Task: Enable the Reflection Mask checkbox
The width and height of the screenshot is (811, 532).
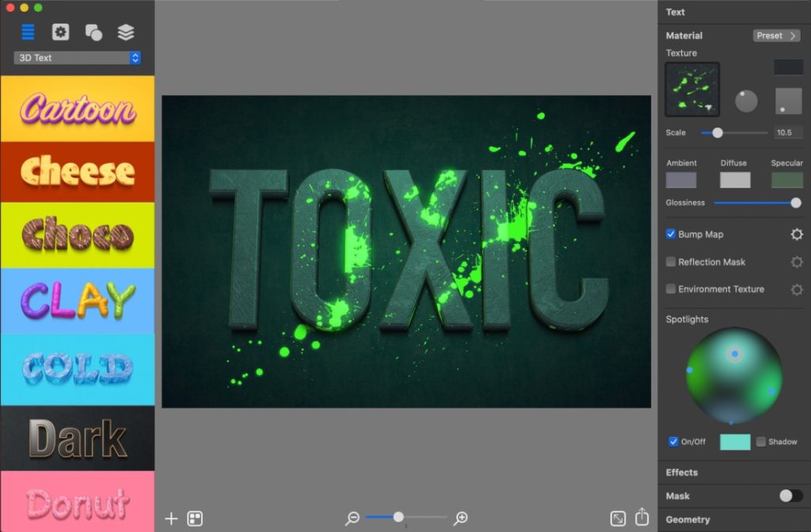Action: pos(671,262)
